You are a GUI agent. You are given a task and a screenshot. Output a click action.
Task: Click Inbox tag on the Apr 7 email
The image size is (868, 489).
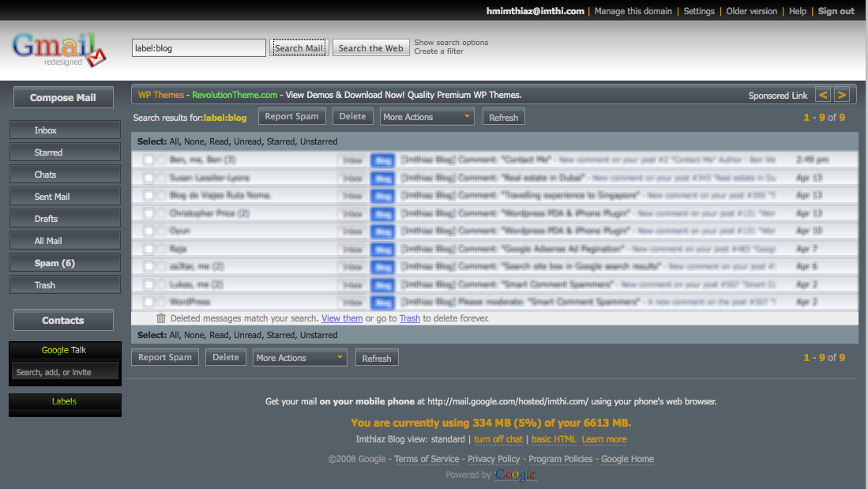pos(352,249)
